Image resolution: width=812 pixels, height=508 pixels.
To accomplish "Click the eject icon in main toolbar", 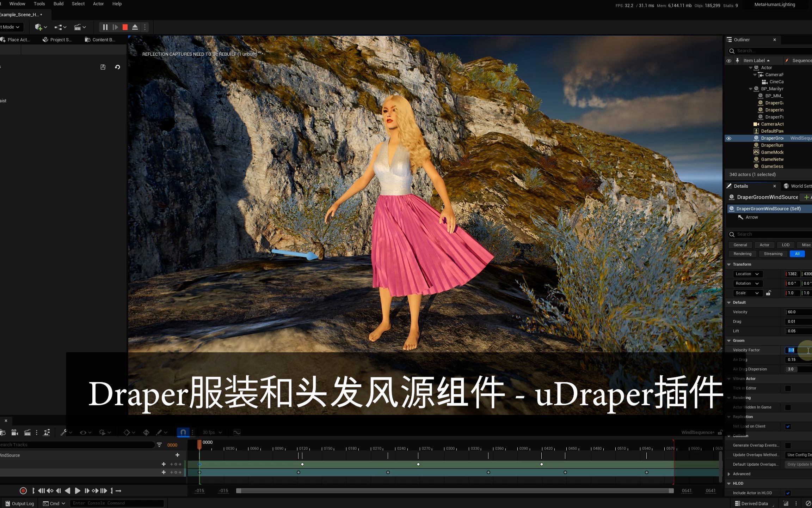I will [135, 27].
